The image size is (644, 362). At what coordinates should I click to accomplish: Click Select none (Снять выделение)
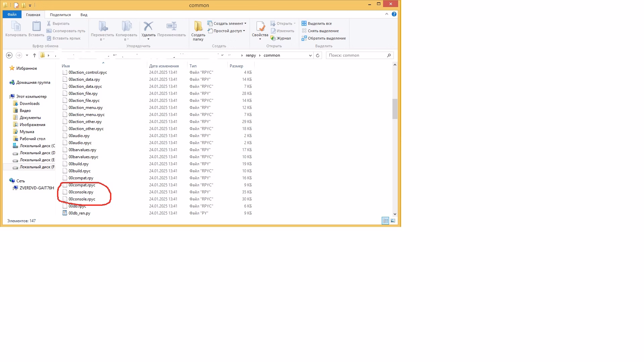pos(320,31)
